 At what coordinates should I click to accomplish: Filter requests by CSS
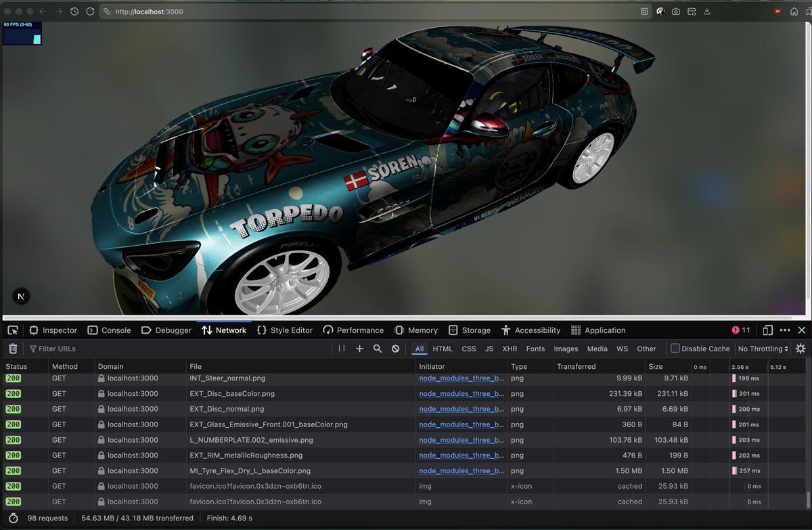[469, 349]
